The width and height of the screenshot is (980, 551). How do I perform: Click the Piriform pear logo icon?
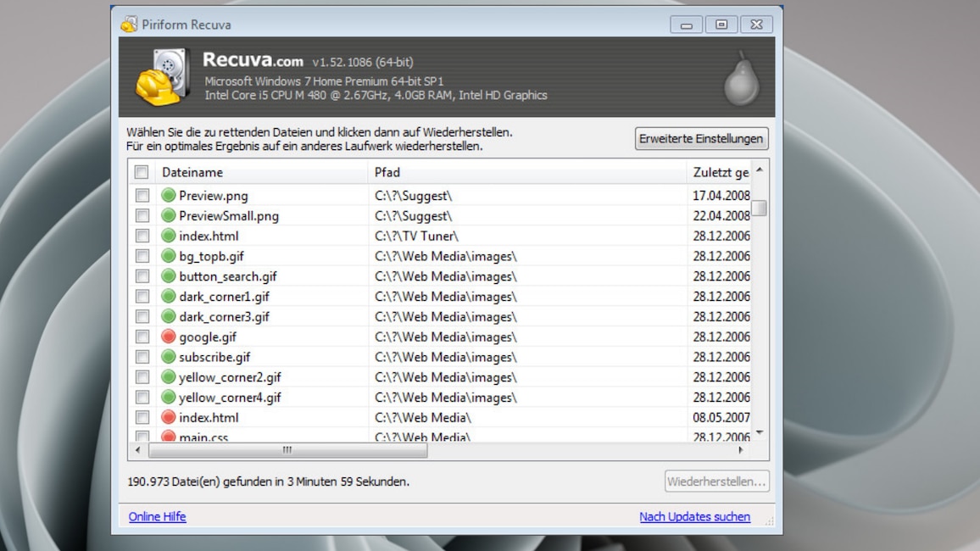point(740,78)
